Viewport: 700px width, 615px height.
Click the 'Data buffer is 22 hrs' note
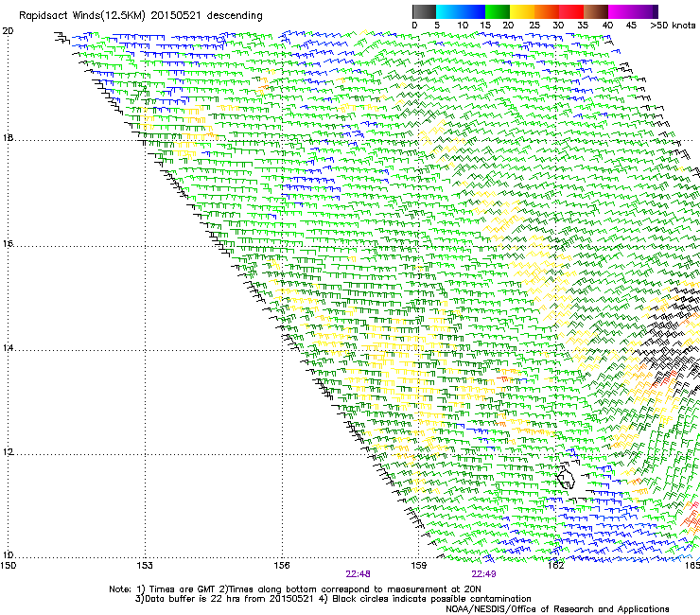(x=183, y=599)
